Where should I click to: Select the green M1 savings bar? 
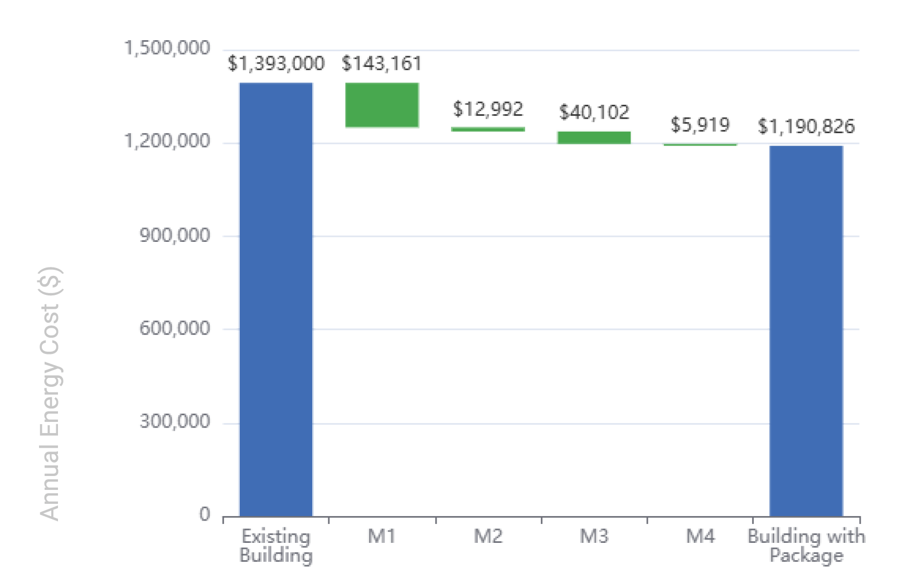tap(382, 105)
